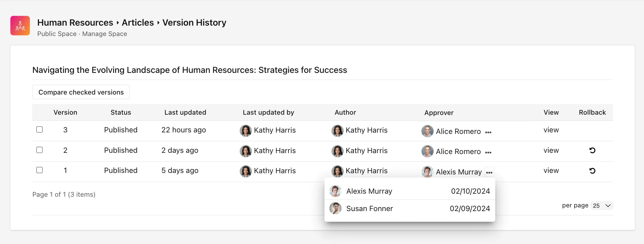This screenshot has width=644, height=244.
Task: Click Compare checked versions button
Action: click(x=81, y=92)
